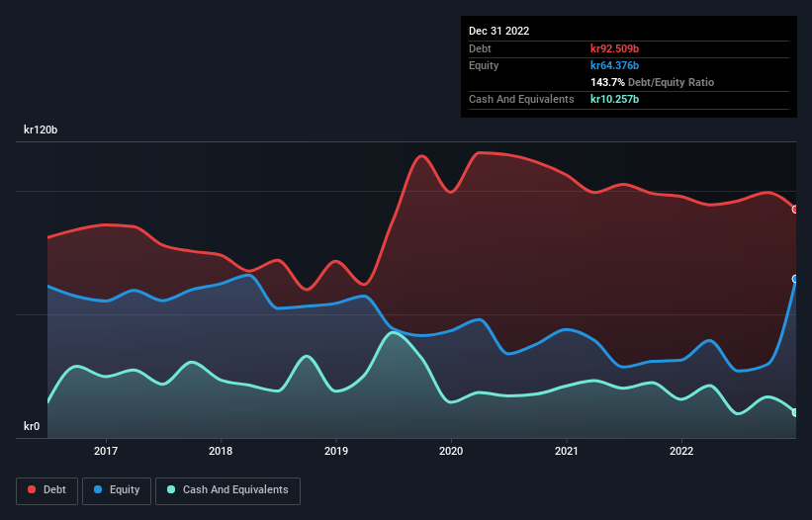Click the Equity row label in tooltip
Viewport: 812px width, 520px height.
(484, 65)
